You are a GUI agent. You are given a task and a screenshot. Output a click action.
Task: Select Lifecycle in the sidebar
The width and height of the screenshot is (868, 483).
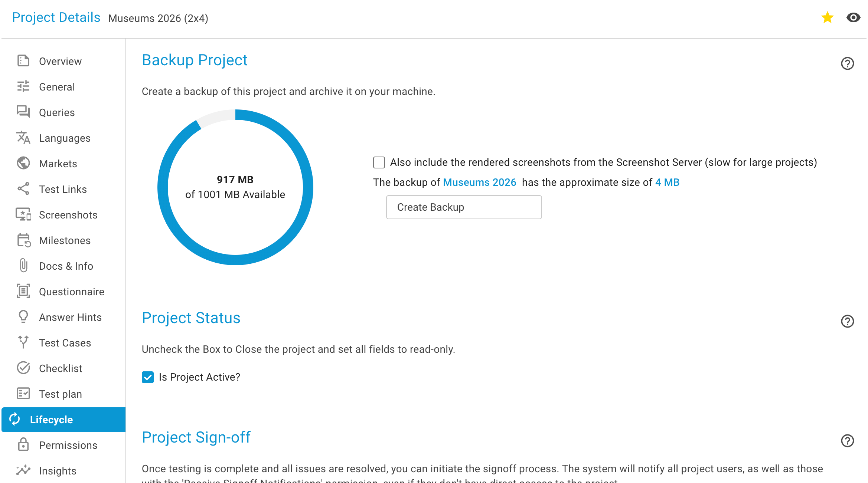click(63, 420)
